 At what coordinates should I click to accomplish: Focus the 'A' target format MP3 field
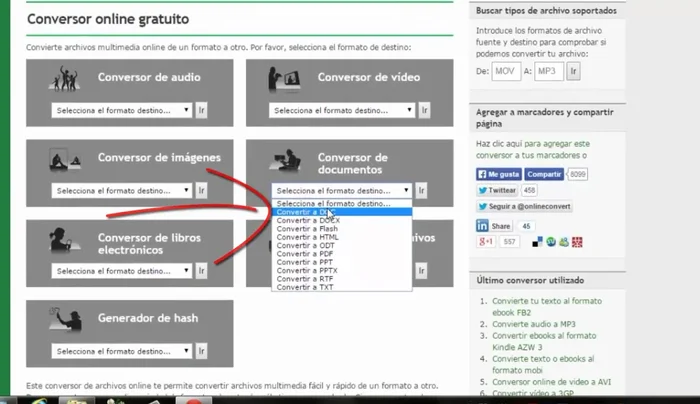pos(549,71)
